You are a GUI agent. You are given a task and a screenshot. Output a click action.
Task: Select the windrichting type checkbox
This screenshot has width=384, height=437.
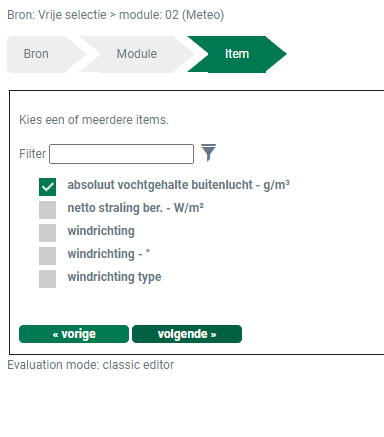tap(47, 279)
